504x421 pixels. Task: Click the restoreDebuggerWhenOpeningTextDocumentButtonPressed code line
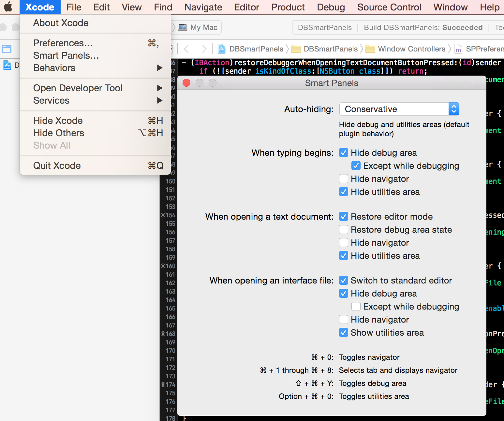pyautogui.click(x=341, y=63)
